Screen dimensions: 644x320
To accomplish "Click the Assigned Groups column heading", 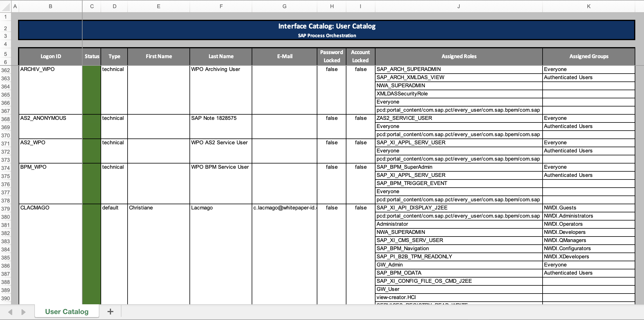I will click(x=589, y=56).
